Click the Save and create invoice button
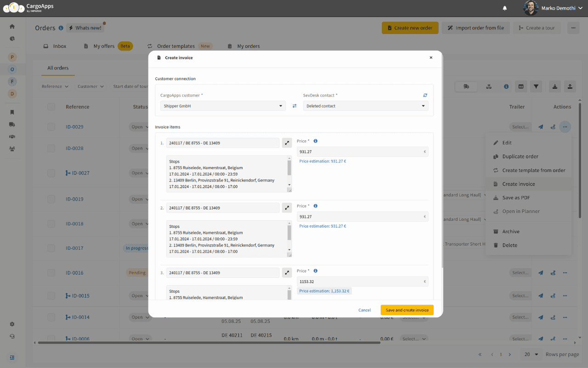Image resolution: width=588 pixels, height=368 pixels. click(x=407, y=310)
